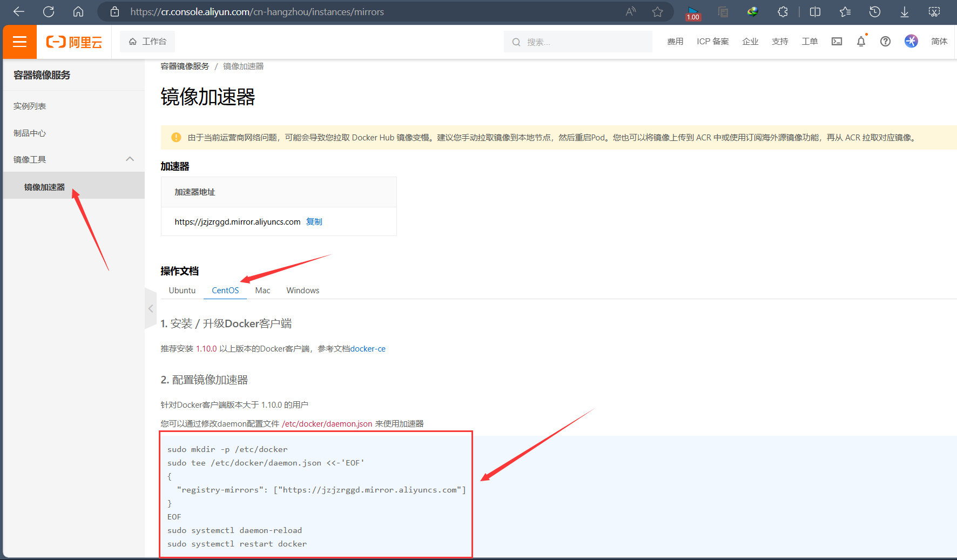This screenshot has width=957, height=560.
Task: Go to the 阿里云 logo home
Action: tap(74, 42)
